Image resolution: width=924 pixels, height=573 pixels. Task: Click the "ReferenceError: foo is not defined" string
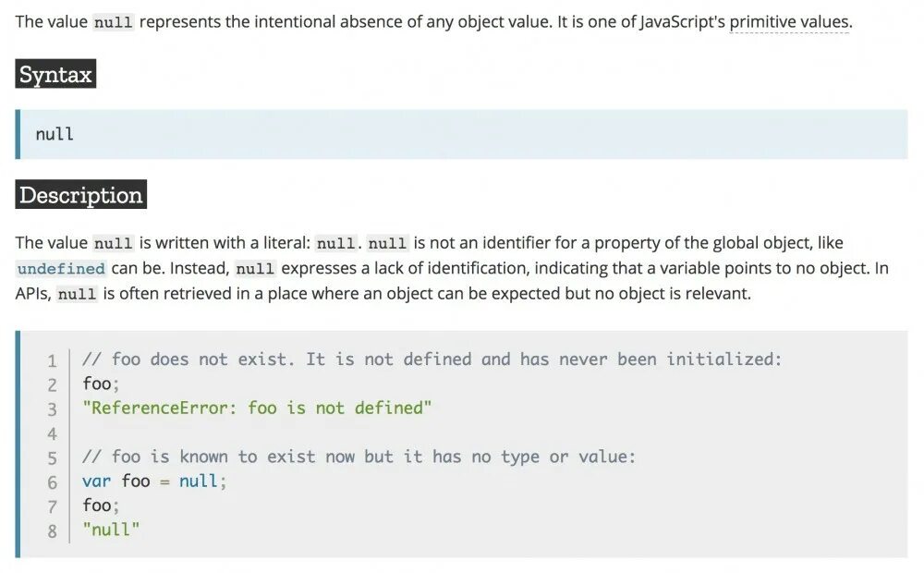click(x=257, y=408)
